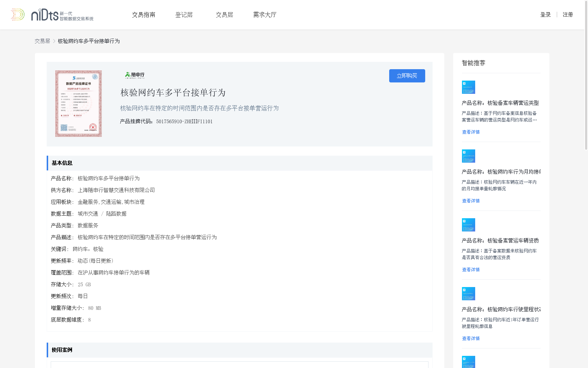The width and height of the screenshot is (588, 368).
Task: Click icon for 核验网约车行为月均接单 recommendation
Action: coord(469,156)
